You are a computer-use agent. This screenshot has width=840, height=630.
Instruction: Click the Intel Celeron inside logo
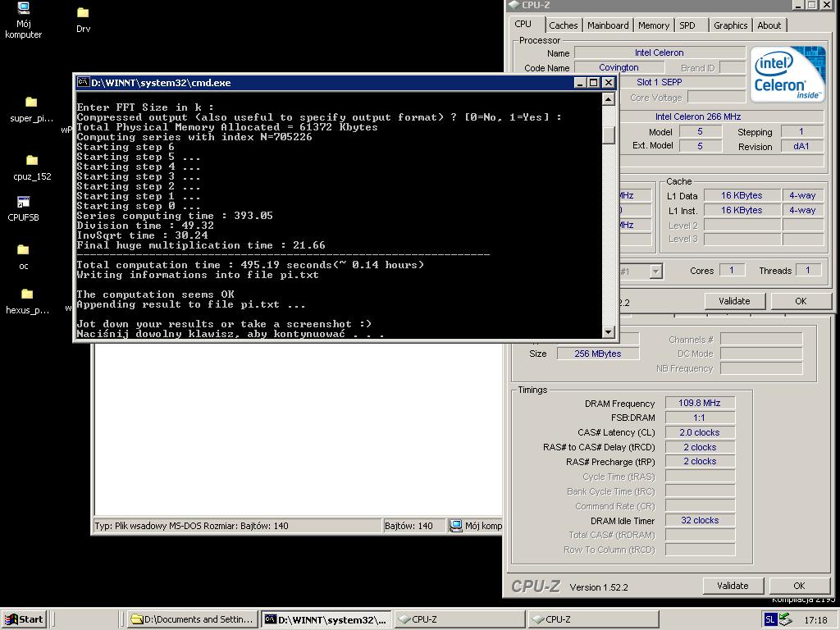pos(787,75)
